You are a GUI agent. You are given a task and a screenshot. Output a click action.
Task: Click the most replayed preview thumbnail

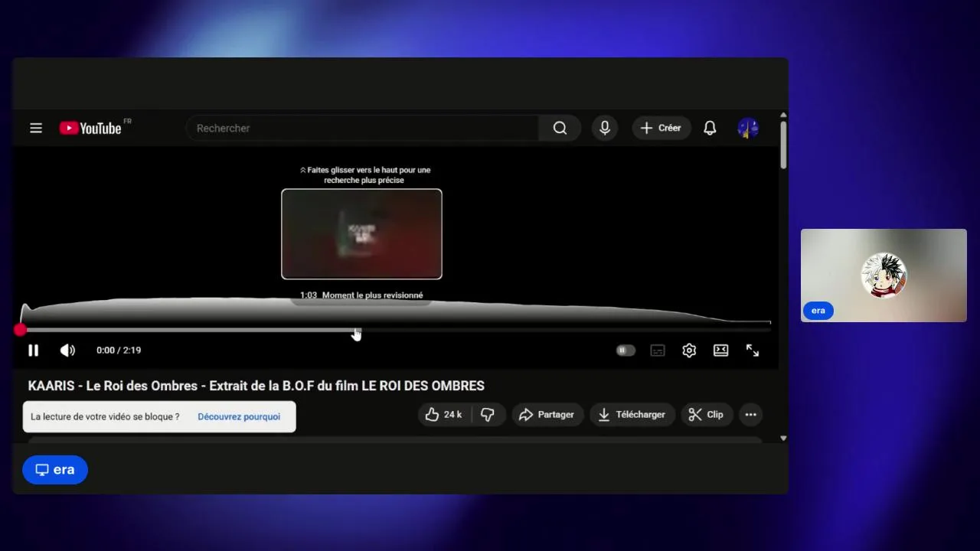pos(361,234)
